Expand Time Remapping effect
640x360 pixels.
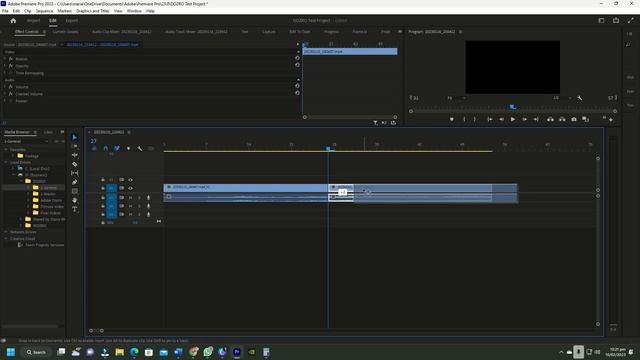point(5,73)
